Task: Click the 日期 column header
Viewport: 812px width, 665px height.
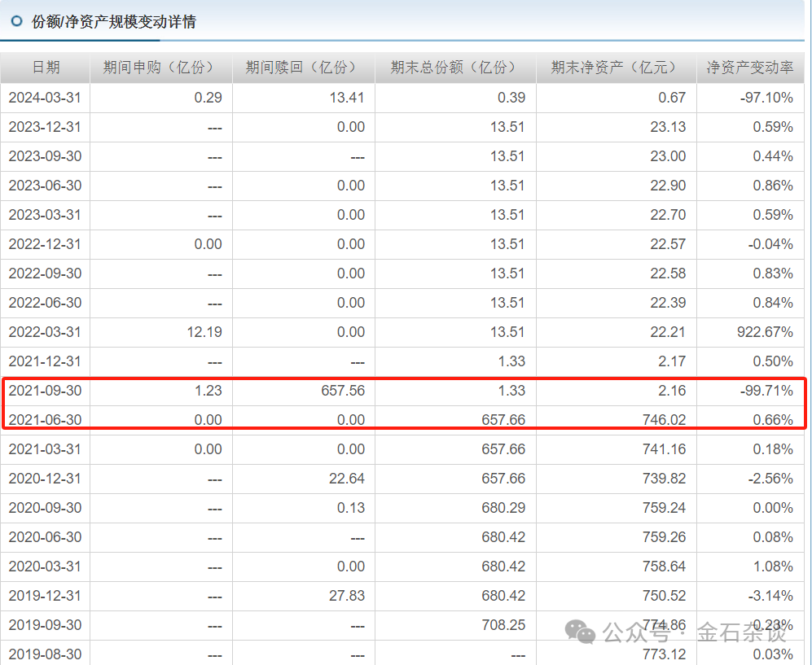Action: pyautogui.click(x=46, y=68)
